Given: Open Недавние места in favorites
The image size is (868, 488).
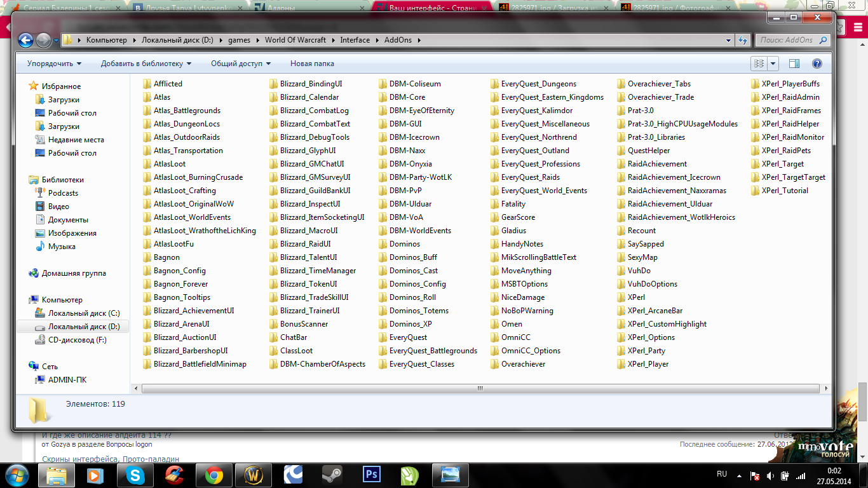Looking at the screenshot, I should point(69,140).
